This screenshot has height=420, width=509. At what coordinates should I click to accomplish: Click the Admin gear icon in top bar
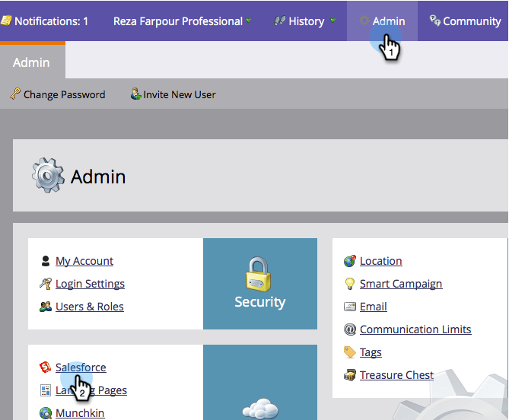point(364,21)
